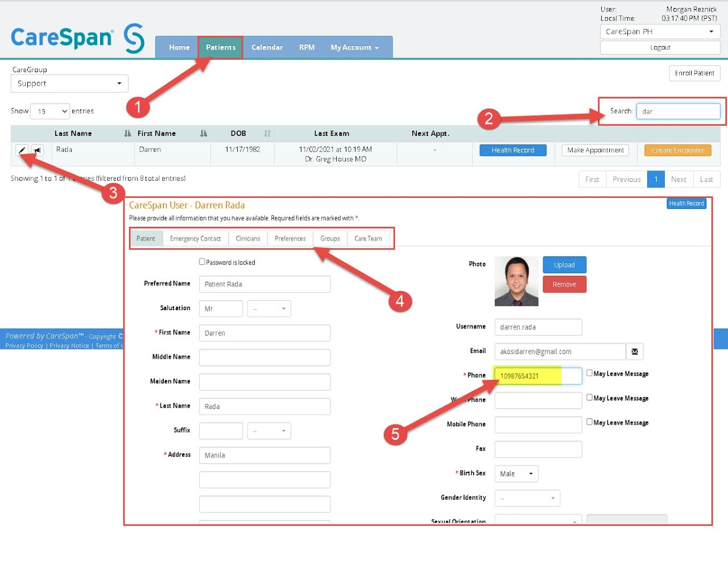Click the Logout button
Image resolution: width=728 pixels, height=582 pixels.
(660, 48)
